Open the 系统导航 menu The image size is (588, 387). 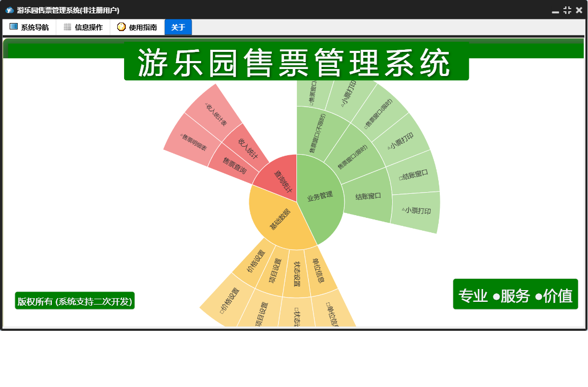pyautogui.click(x=29, y=27)
